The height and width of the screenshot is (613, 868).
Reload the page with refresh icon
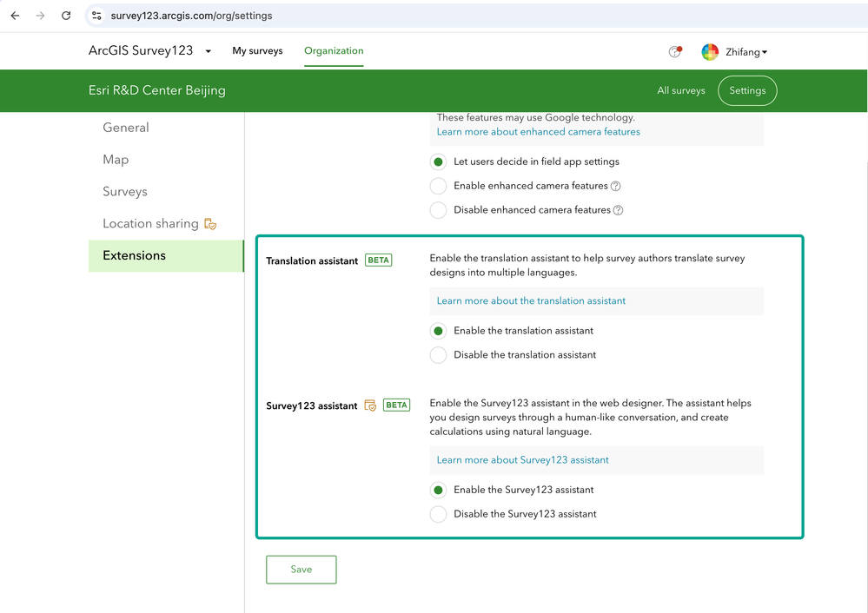coord(66,16)
